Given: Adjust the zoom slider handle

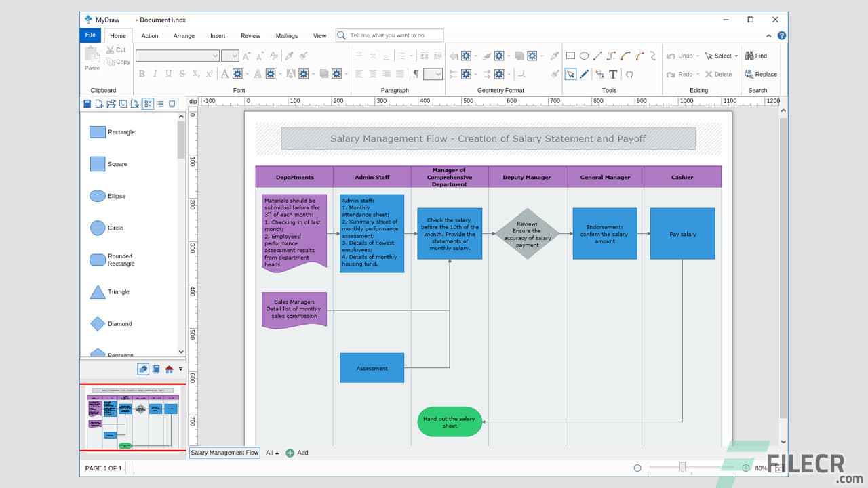Looking at the screenshot, I should (x=682, y=467).
